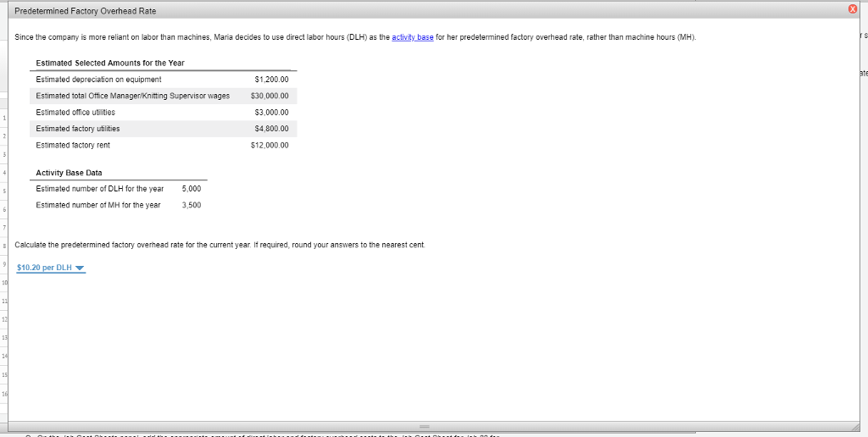Select Estimated number of DLH for the year
The image size is (868, 437).
tap(100, 189)
